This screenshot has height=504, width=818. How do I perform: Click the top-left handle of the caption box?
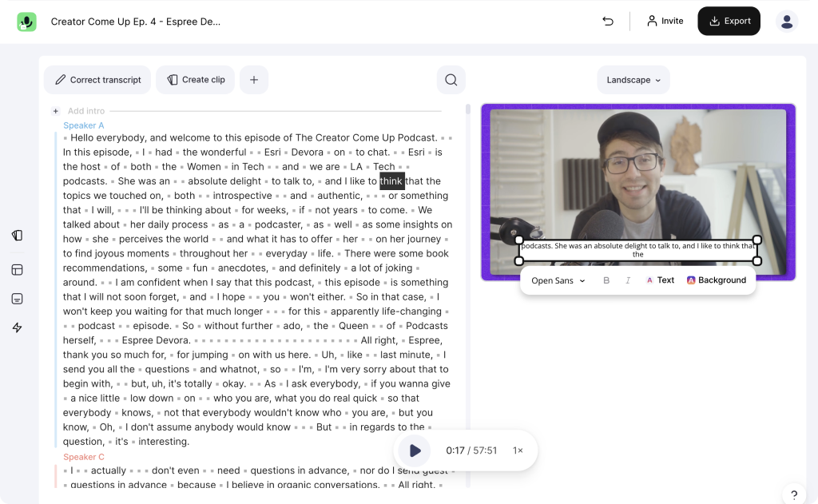click(519, 240)
